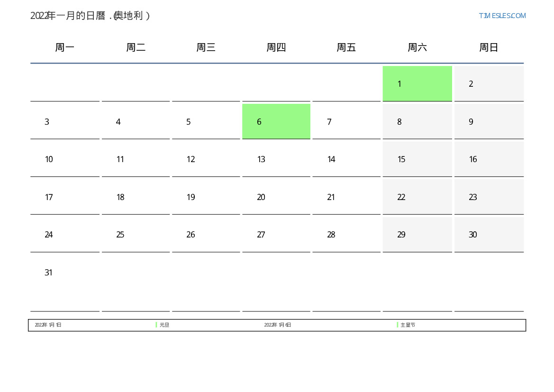Click the 2022年1月6日 legend date
Viewport: 554px width, 392px height.
point(278,325)
